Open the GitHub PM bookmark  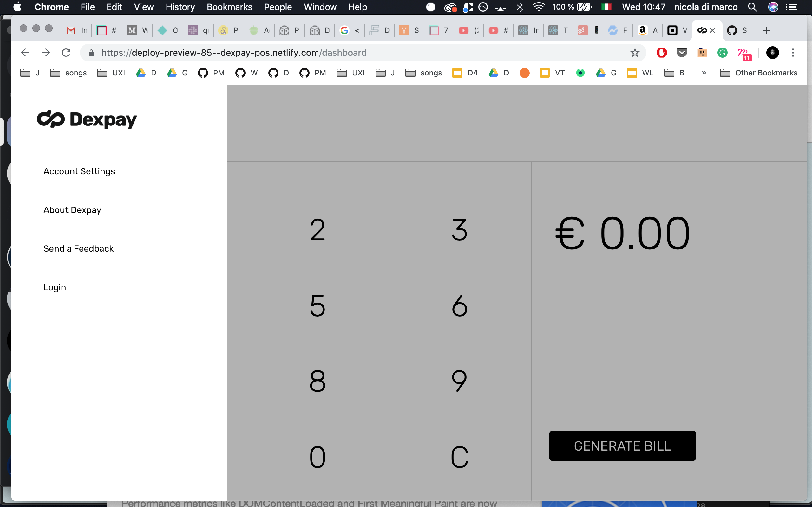coord(211,73)
